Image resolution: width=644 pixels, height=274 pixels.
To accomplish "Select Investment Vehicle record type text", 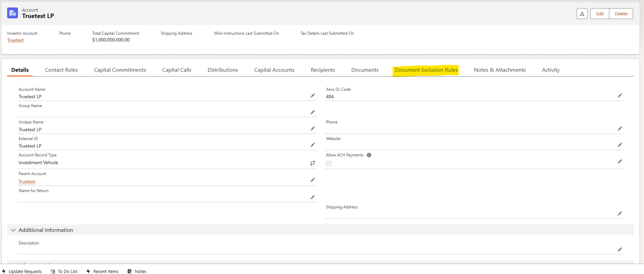I will pos(38,162).
